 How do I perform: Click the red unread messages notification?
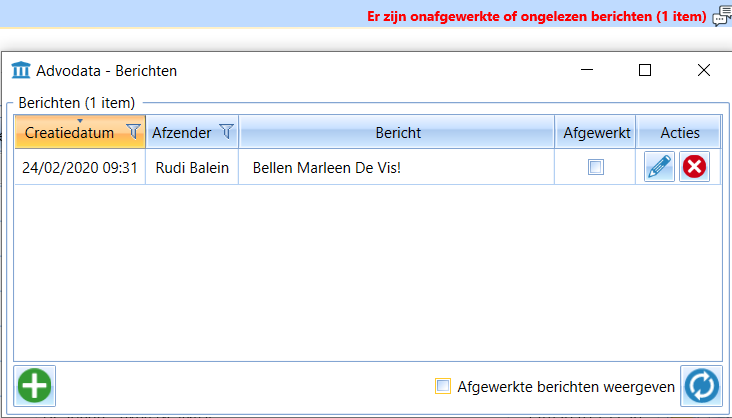click(536, 16)
